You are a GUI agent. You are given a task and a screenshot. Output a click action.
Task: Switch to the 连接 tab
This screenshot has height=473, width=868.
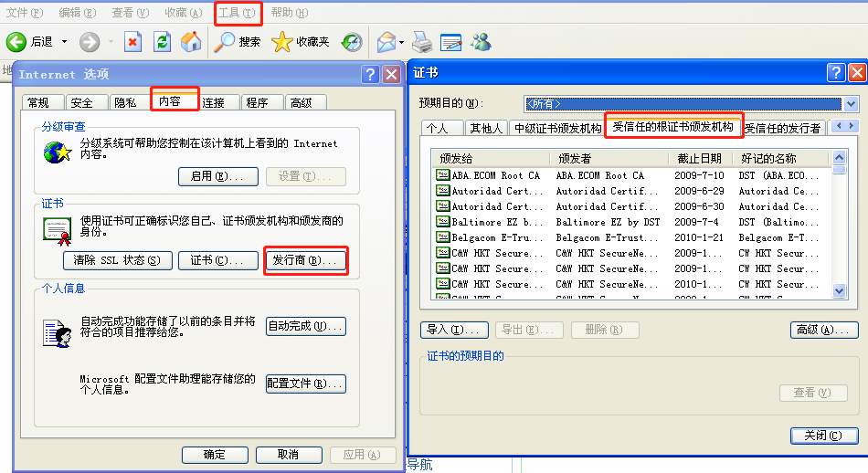(217, 102)
